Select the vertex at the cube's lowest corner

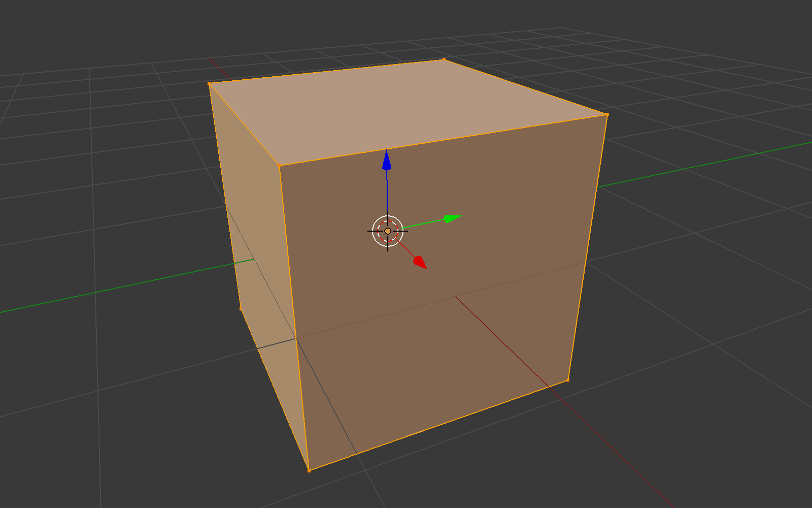click(309, 470)
